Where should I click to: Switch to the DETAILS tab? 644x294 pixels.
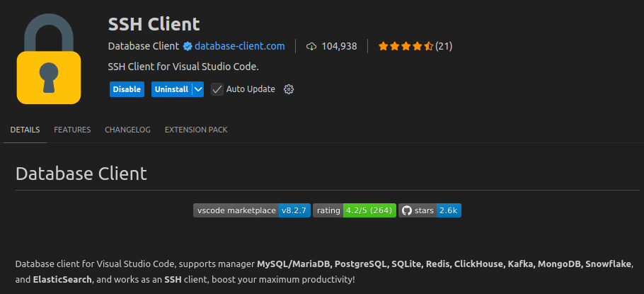pyautogui.click(x=25, y=130)
